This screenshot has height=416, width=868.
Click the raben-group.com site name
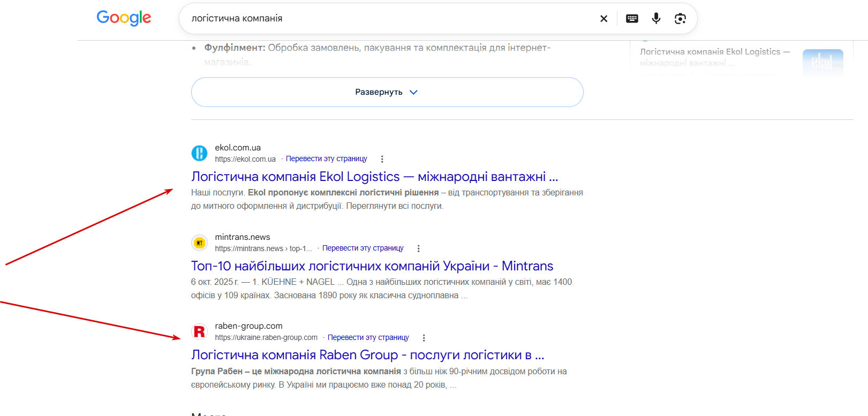click(x=248, y=326)
